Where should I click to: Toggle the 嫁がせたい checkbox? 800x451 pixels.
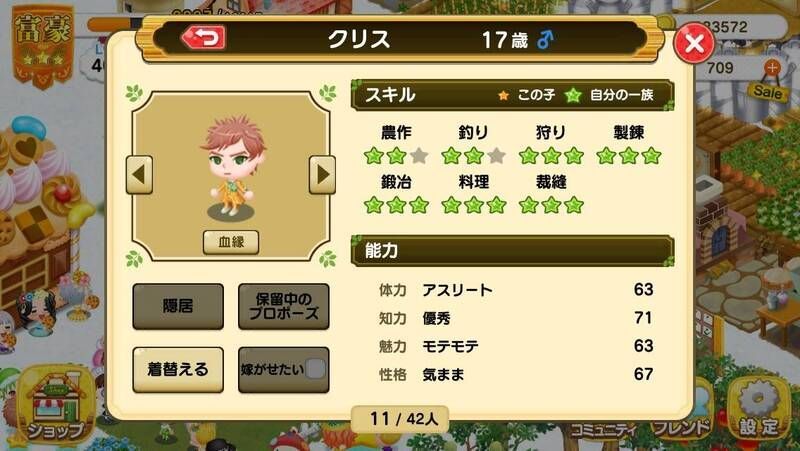315,369
